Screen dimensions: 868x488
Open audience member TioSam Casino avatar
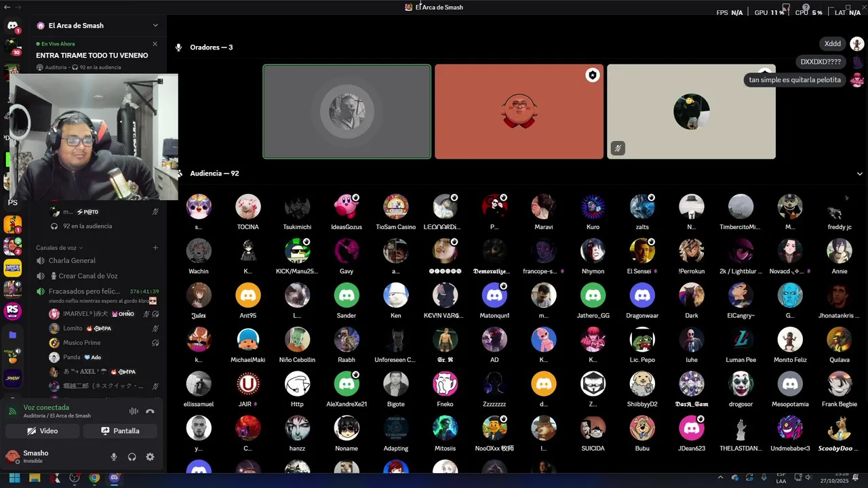click(x=396, y=207)
